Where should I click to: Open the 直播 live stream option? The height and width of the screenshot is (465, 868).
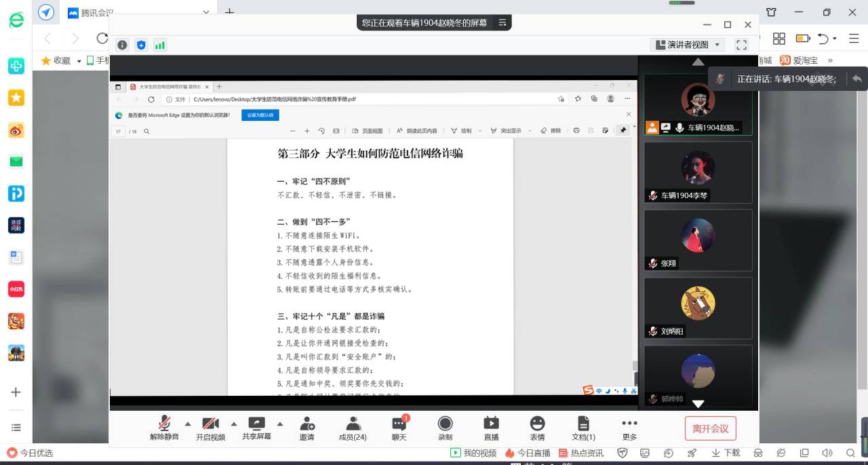[x=491, y=428]
